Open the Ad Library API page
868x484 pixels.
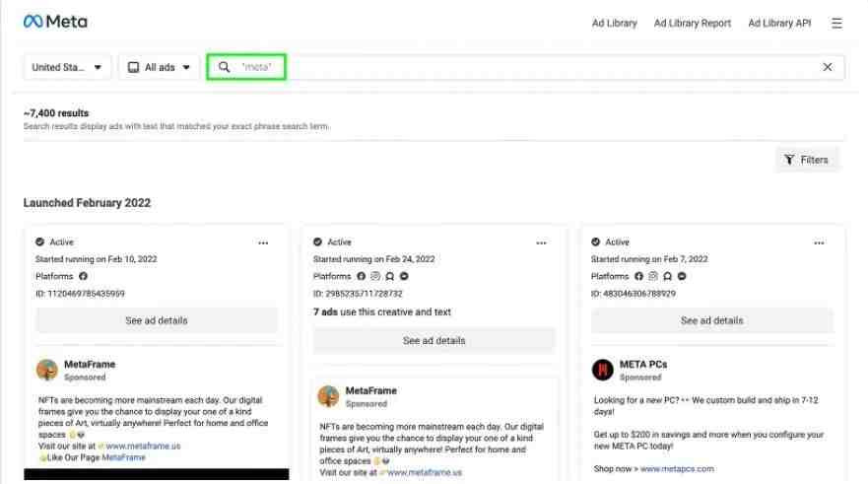pos(779,24)
